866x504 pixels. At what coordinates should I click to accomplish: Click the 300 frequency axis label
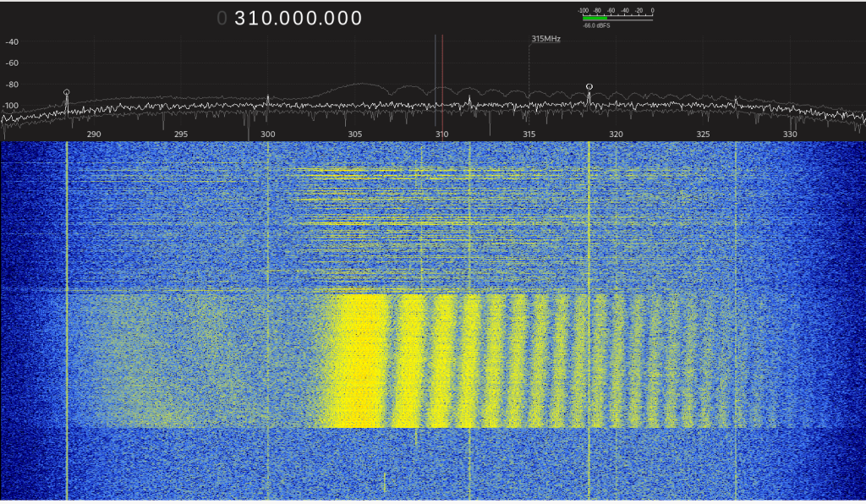[x=268, y=134]
